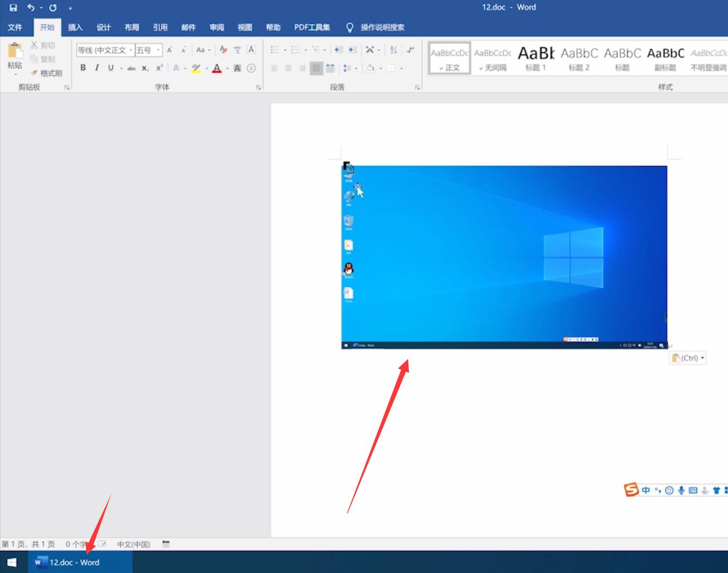Click the center alignment icon
Image resolution: width=728 pixels, height=573 pixels.
[288, 68]
